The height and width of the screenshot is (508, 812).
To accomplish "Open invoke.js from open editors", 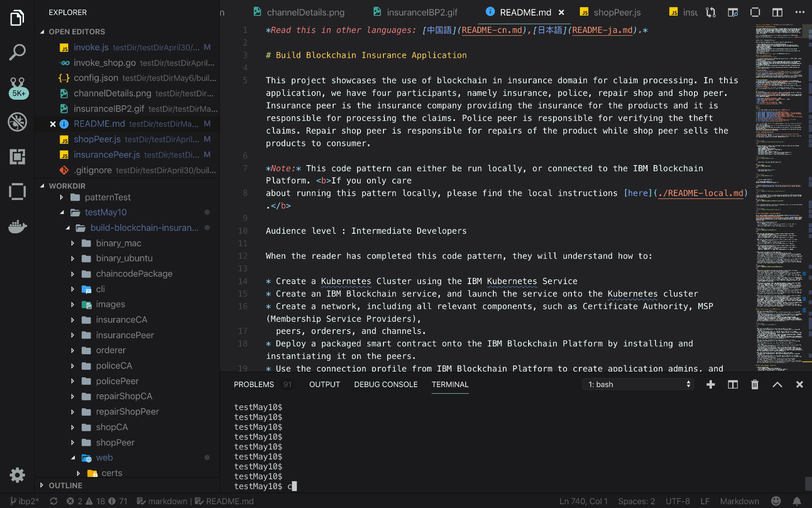I will coord(128,48).
